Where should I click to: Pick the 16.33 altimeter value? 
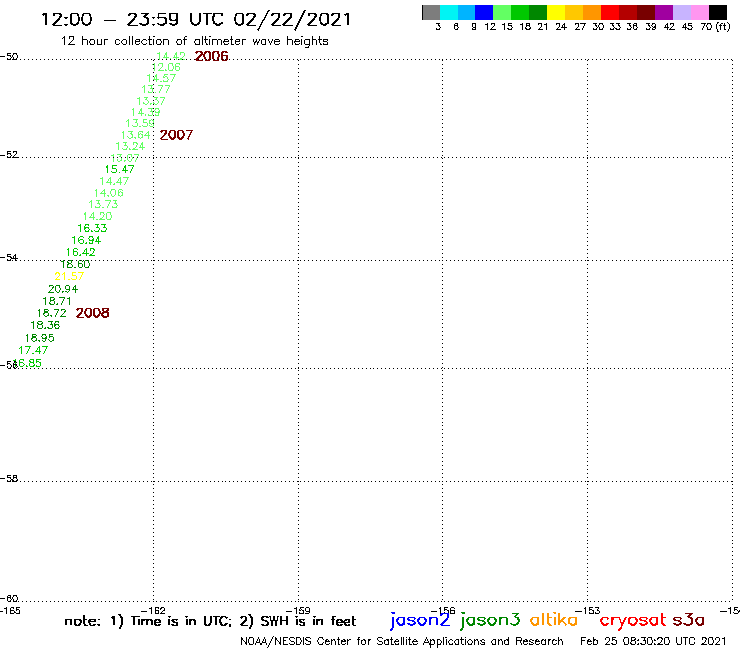click(92, 228)
